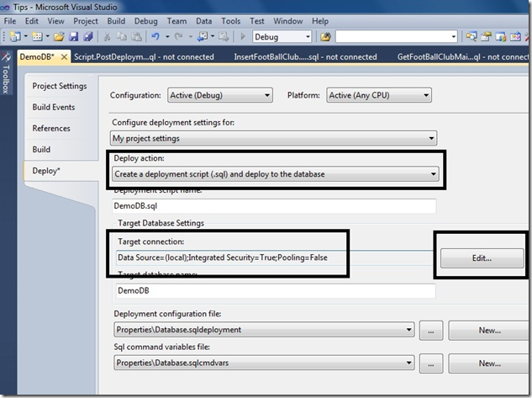Image resolution: width=532 pixels, height=398 pixels.
Task: Open the Test menu
Action: [x=257, y=21]
